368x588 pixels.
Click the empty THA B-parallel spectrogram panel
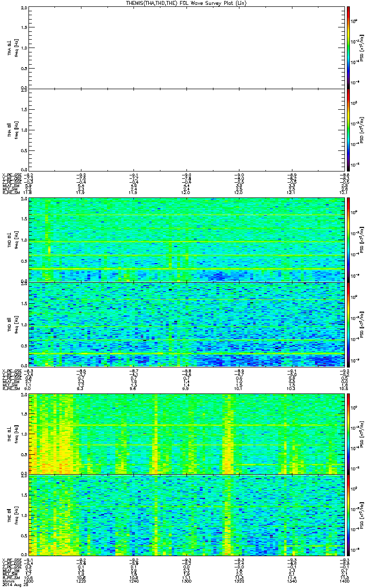tap(186, 129)
